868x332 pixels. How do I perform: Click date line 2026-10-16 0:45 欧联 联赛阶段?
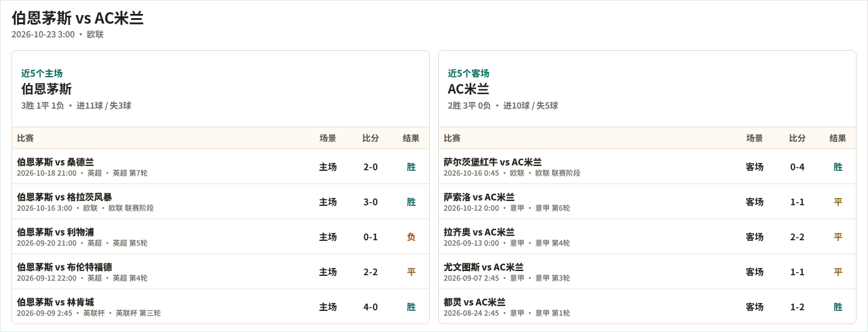512,173
